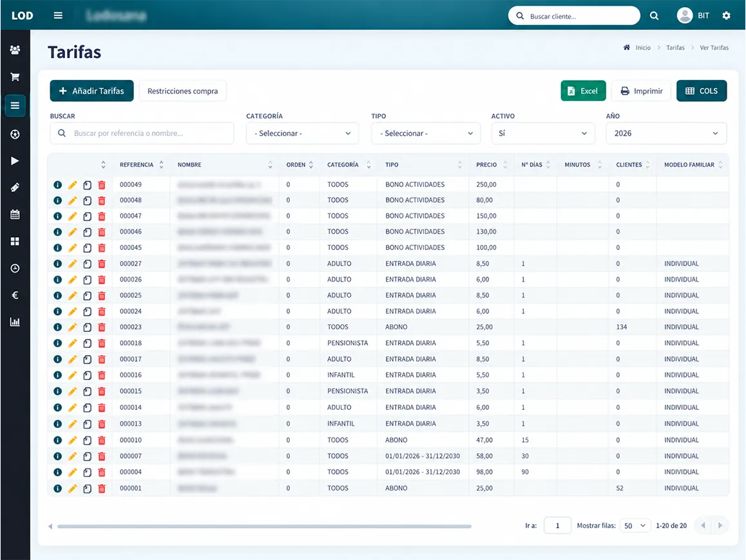Open the euro billing icon in sidebar
Screen dimensions: 746x560
[x=15, y=295]
